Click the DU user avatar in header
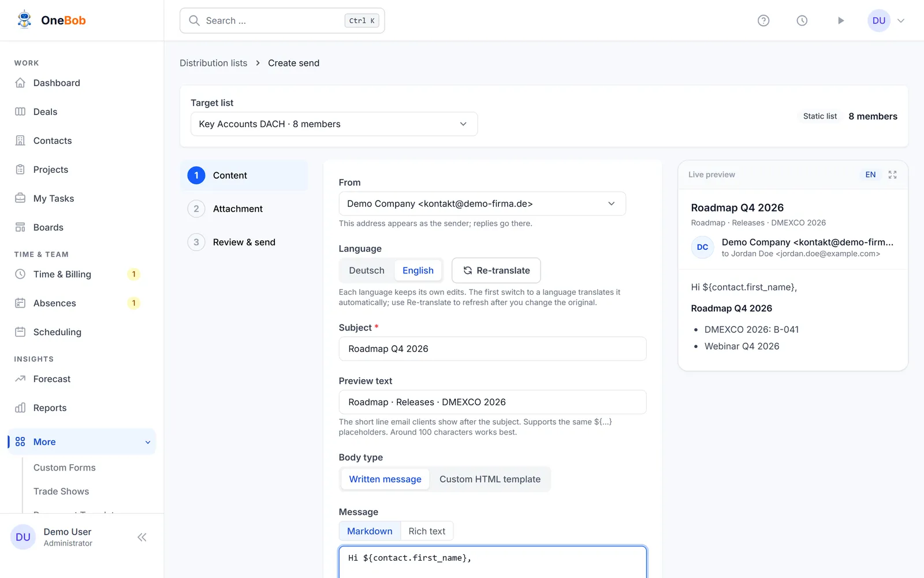This screenshot has width=924, height=578. pyautogui.click(x=879, y=21)
